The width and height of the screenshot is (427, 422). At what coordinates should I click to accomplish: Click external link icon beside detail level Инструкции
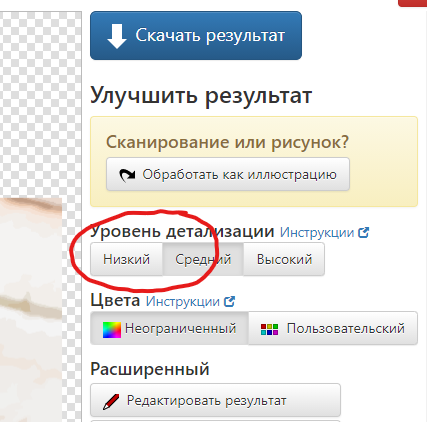pos(363,233)
